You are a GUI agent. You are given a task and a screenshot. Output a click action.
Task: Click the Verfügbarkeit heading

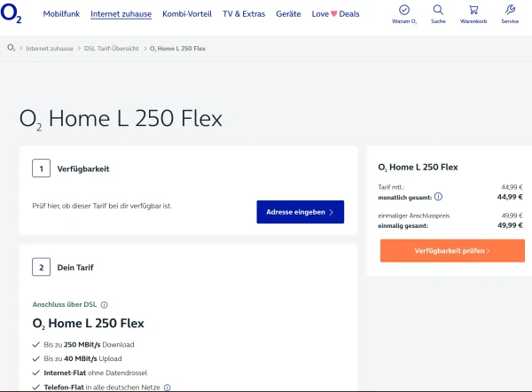[83, 169]
